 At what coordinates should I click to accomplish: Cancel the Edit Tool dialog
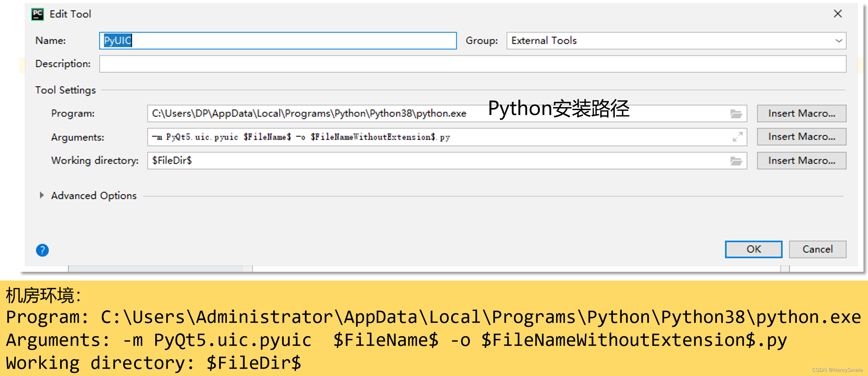click(817, 249)
